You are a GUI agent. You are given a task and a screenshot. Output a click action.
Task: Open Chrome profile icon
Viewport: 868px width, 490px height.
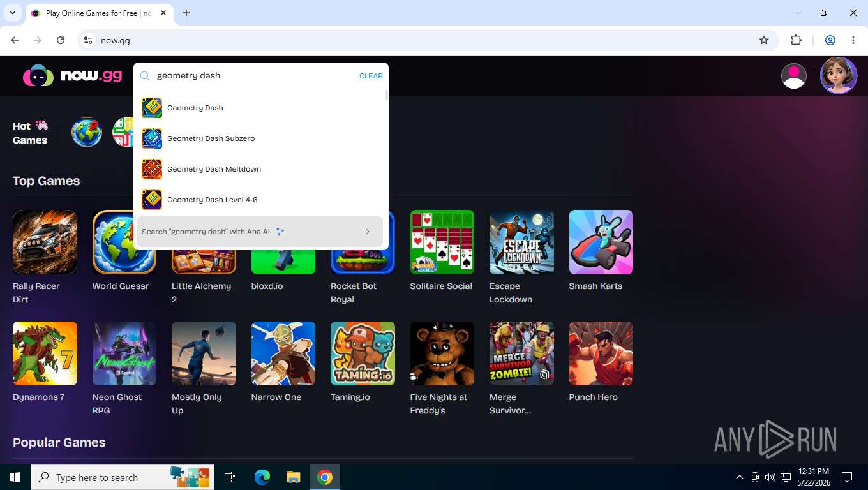click(830, 40)
